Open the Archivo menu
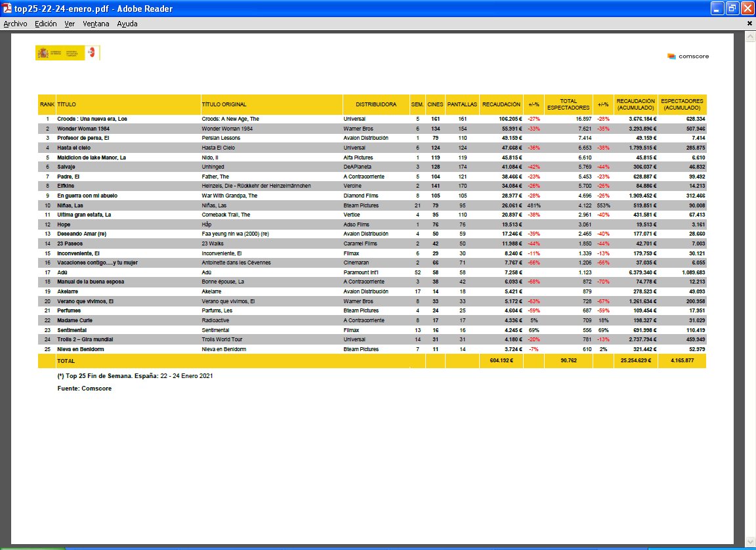This screenshot has width=756, height=550. [15, 24]
